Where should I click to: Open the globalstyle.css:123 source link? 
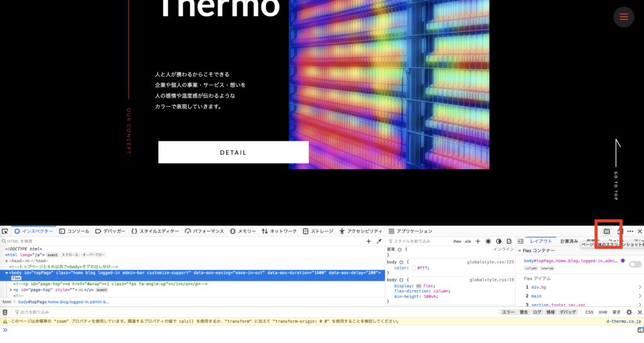pos(491,261)
